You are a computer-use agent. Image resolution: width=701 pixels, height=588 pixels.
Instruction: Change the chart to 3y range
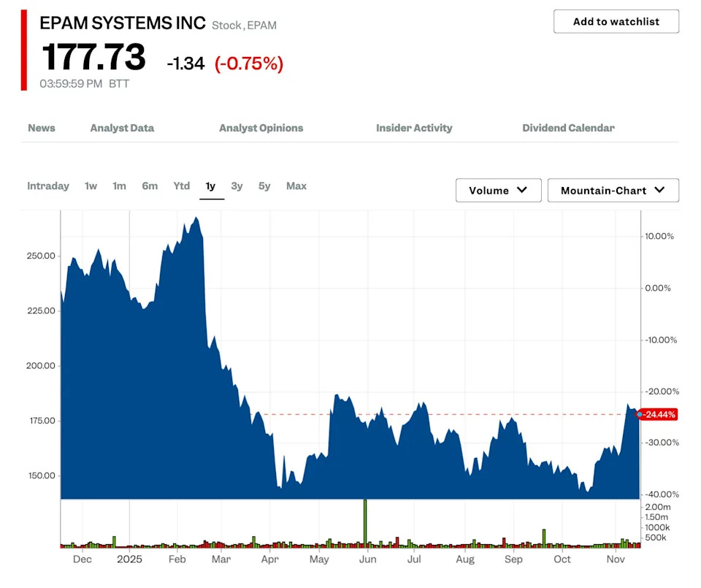click(x=237, y=186)
